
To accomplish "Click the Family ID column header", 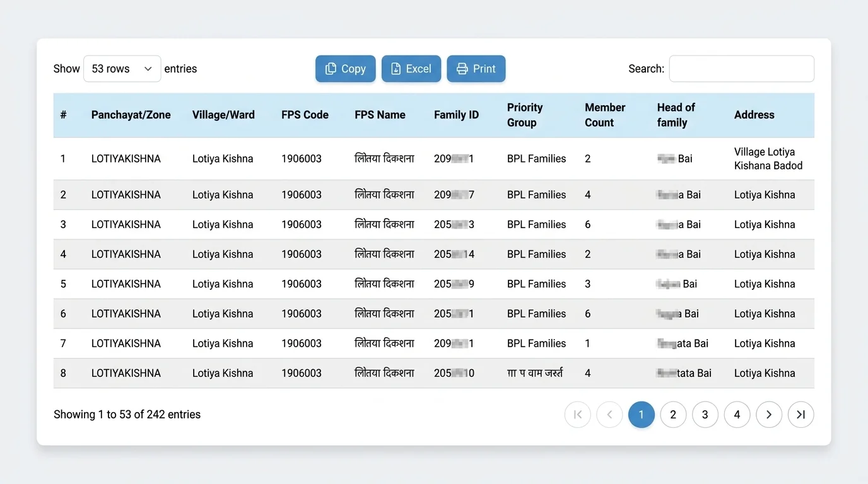I will pos(456,115).
